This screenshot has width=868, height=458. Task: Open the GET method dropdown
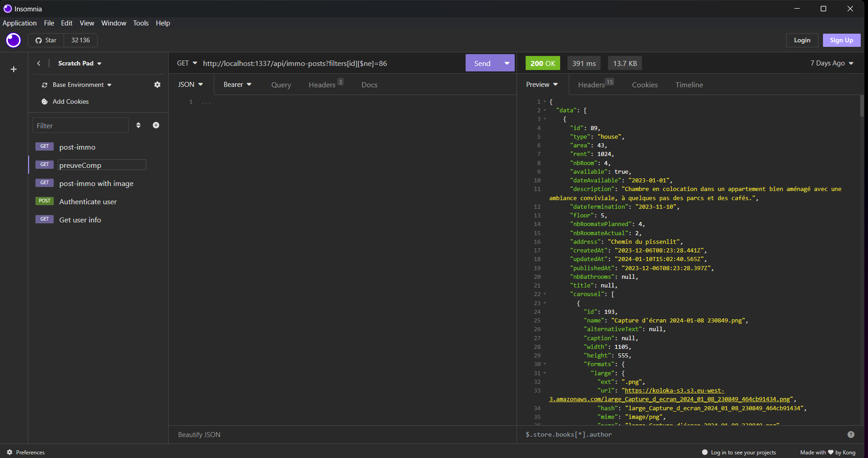pos(187,63)
